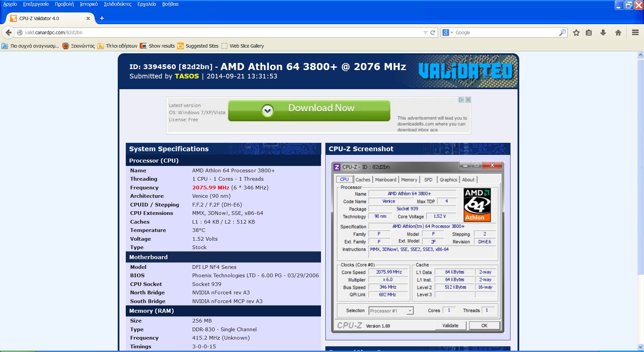
Task: Click the AdChoices triangle icon
Action: click(x=461, y=100)
